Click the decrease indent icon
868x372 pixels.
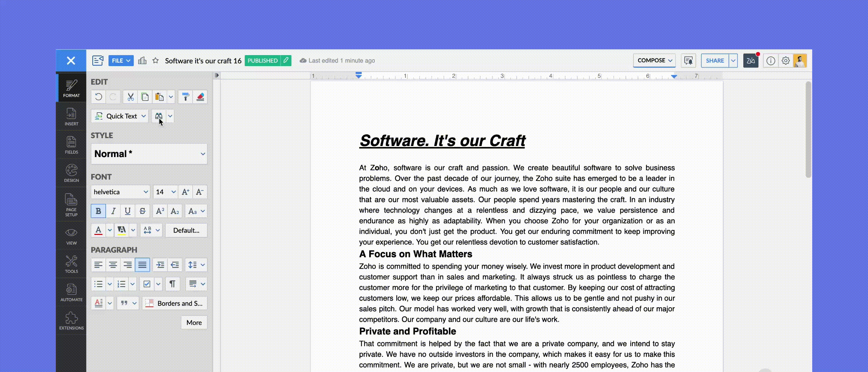(175, 265)
